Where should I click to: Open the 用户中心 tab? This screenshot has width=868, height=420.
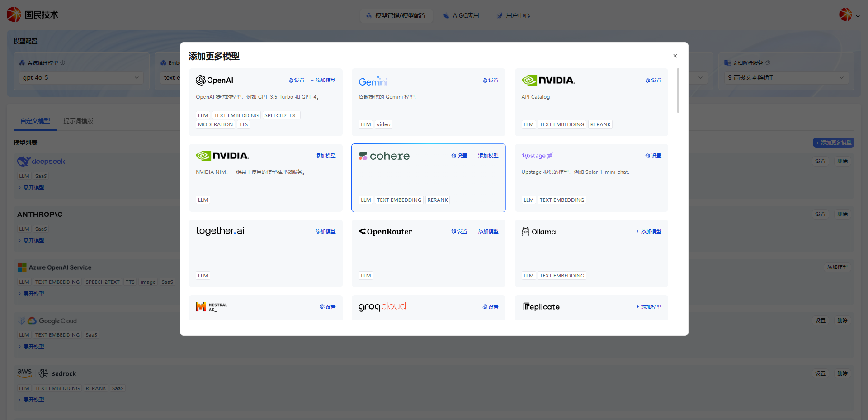pos(513,15)
